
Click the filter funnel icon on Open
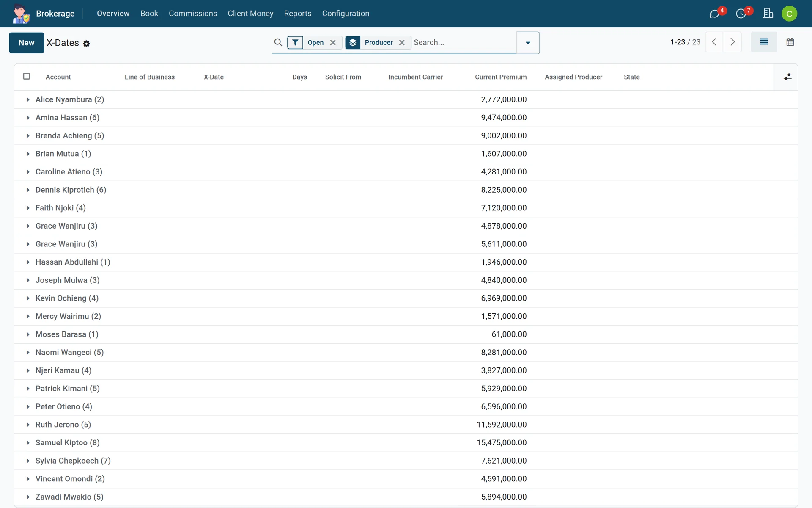295,42
